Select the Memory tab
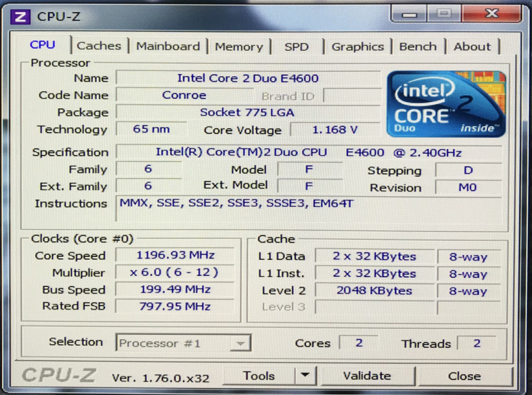The image size is (532, 395). [239, 47]
